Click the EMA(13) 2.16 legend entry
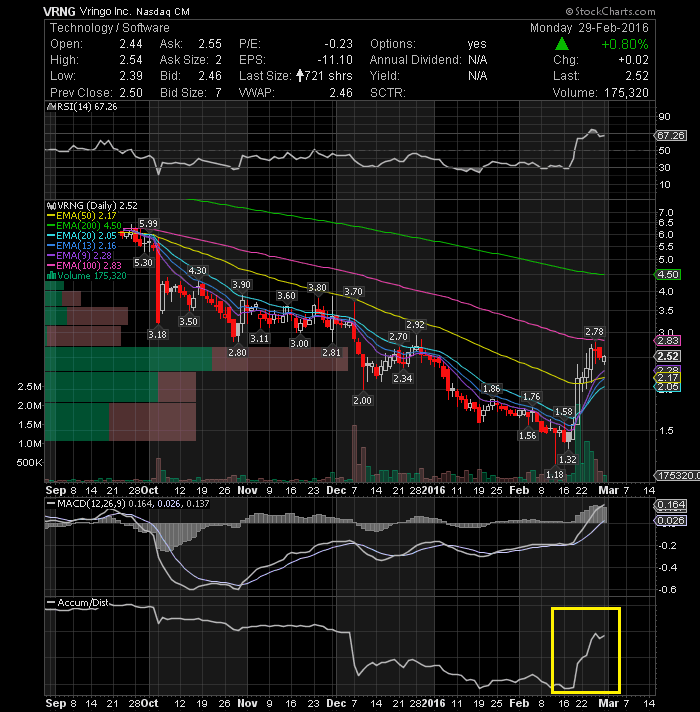Image resolution: width=700 pixels, height=712 pixels. pyautogui.click(x=82, y=246)
